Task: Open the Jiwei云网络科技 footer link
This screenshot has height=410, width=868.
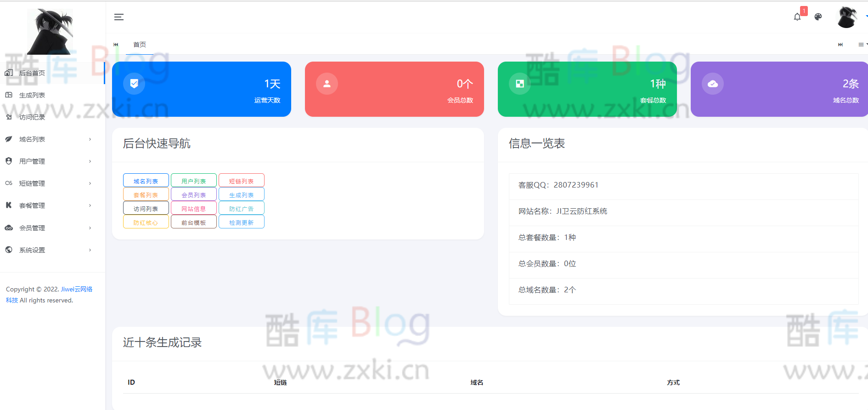Action: pyautogui.click(x=77, y=289)
